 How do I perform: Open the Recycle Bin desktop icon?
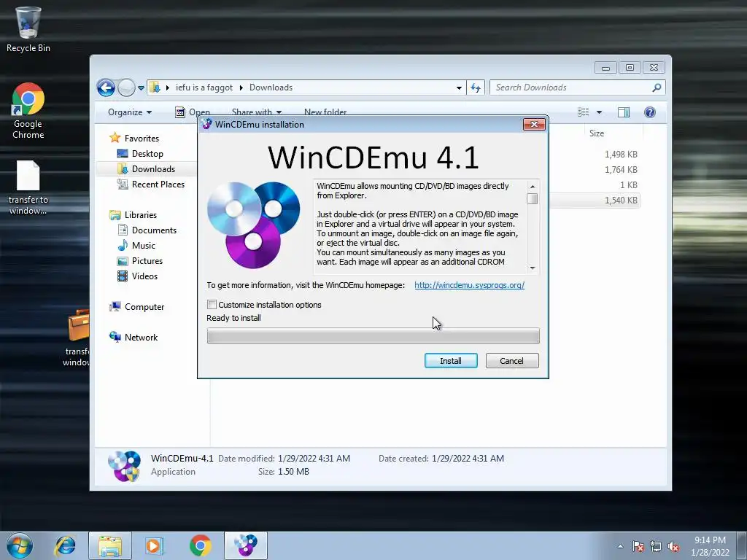[x=28, y=28]
